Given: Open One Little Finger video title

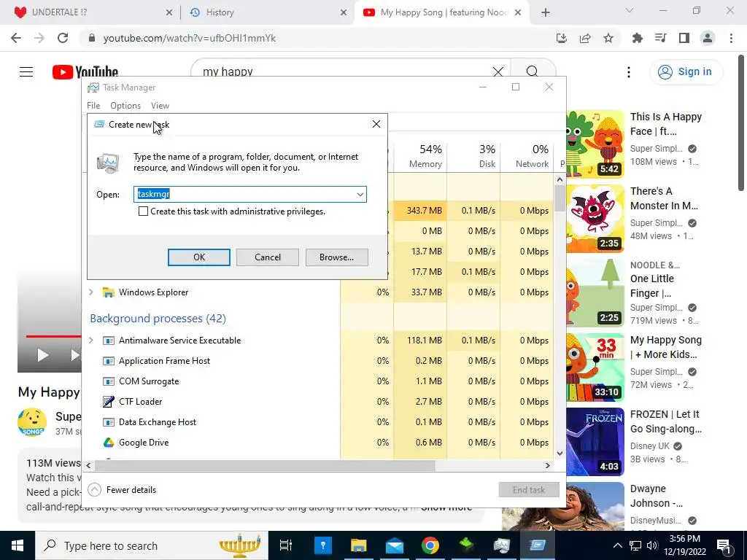Looking at the screenshot, I should coord(651,286).
